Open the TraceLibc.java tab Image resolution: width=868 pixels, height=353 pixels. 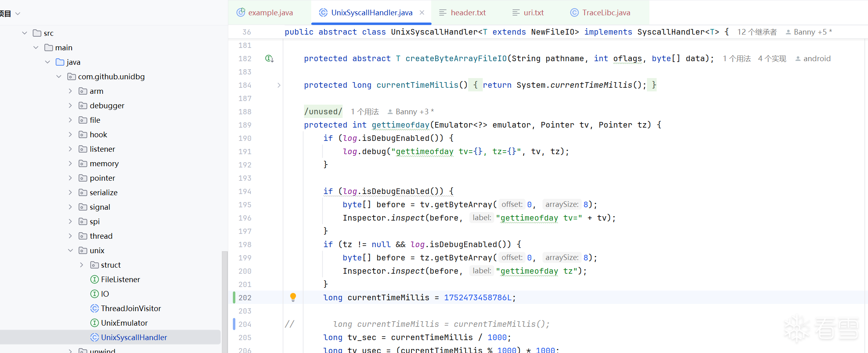(x=601, y=12)
